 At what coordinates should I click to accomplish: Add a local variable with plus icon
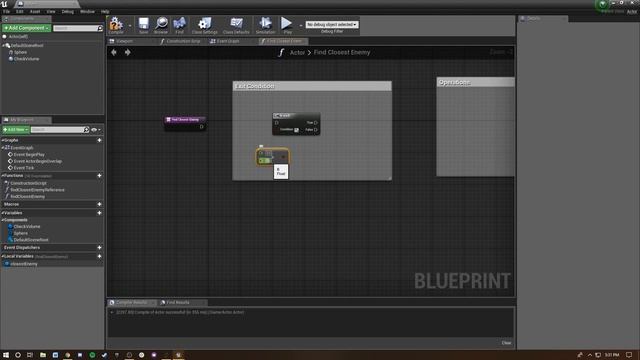pyautogui.click(x=99, y=256)
